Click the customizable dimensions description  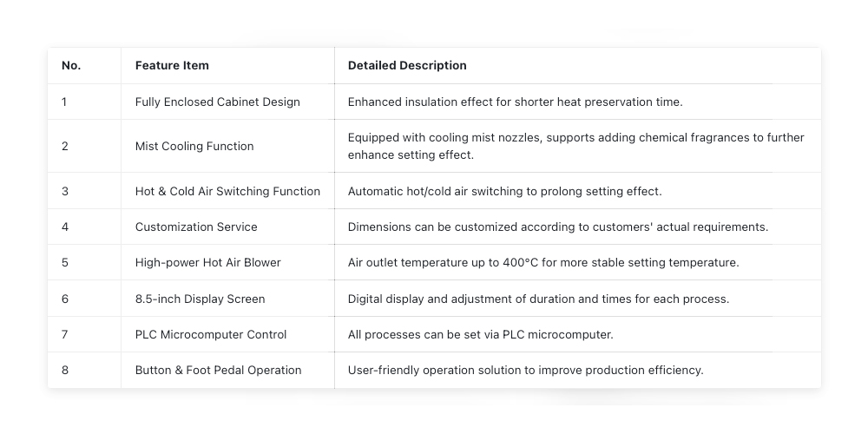click(x=558, y=227)
